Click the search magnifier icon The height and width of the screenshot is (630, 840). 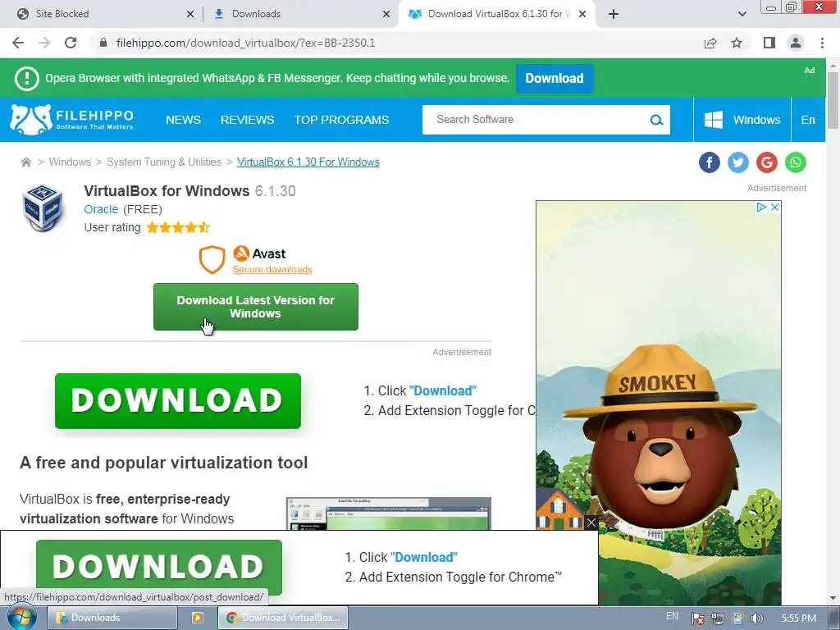coord(657,120)
